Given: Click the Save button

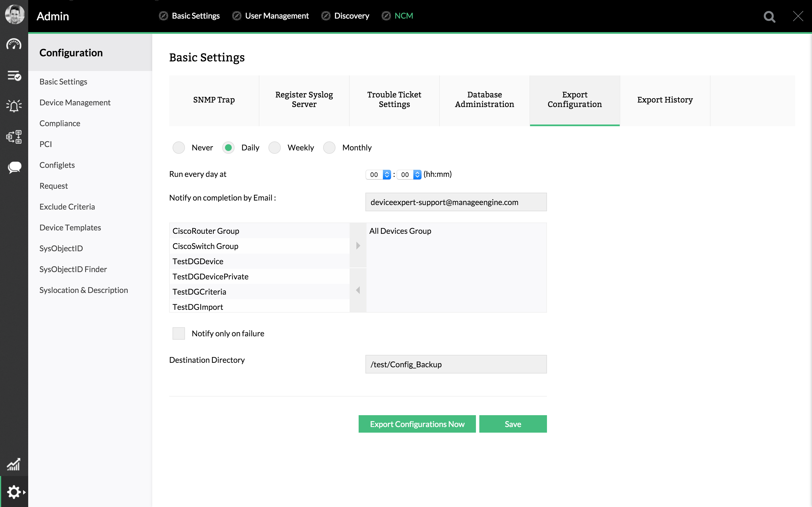Looking at the screenshot, I should coord(513,424).
